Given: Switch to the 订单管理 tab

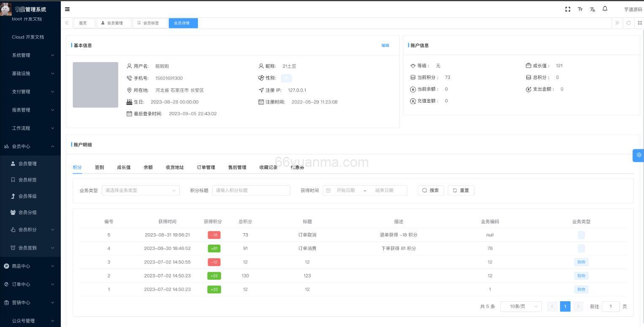Looking at the screenshot, I should (206, 167).
